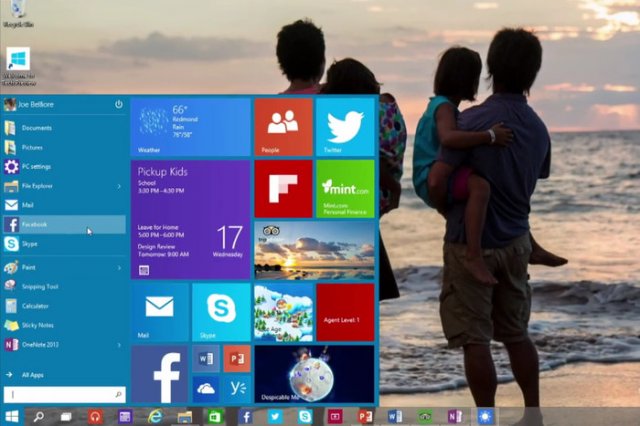Launch Internet Explorer from taskbar
The height and width of the screenshot is (426, 640).
(155, 417)
